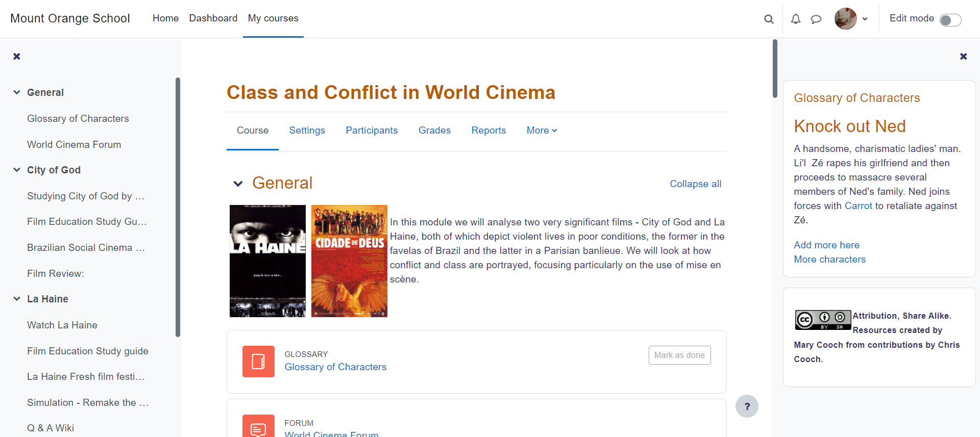The width and height of the screenshot is (980, 437).
Task: Click the Forum activity icon
Action: click(x=258, y=427)
